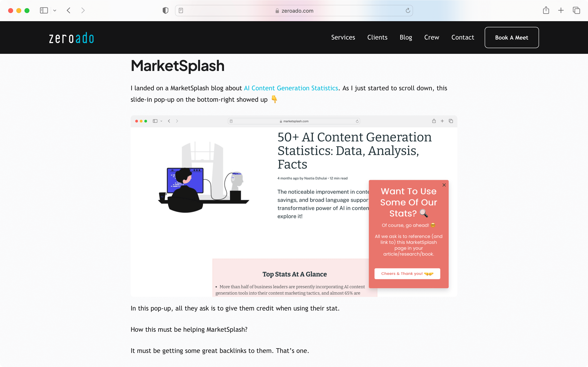Click the new tab plus icon

(x=561, y=11)
